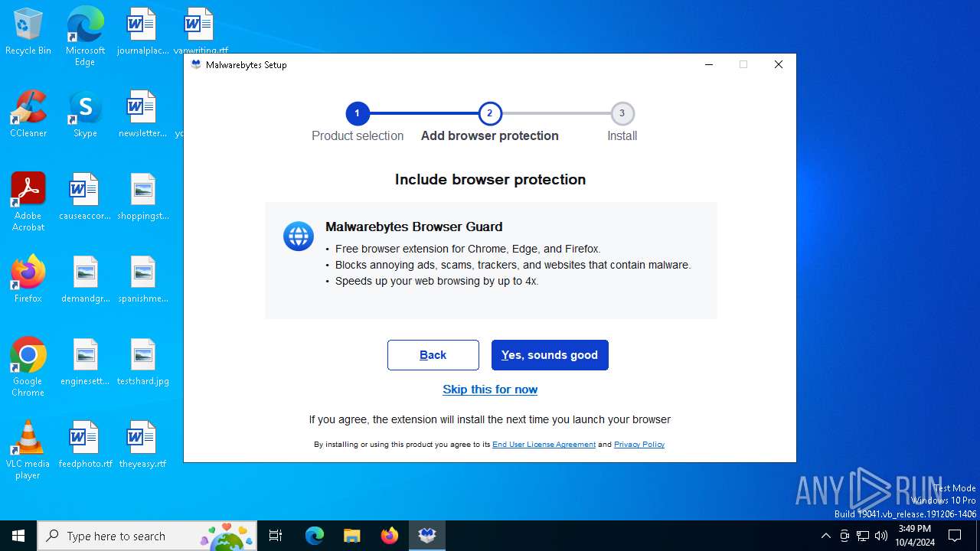Click the taskbar search box
The image size is (980, 551).
(147, 536)
